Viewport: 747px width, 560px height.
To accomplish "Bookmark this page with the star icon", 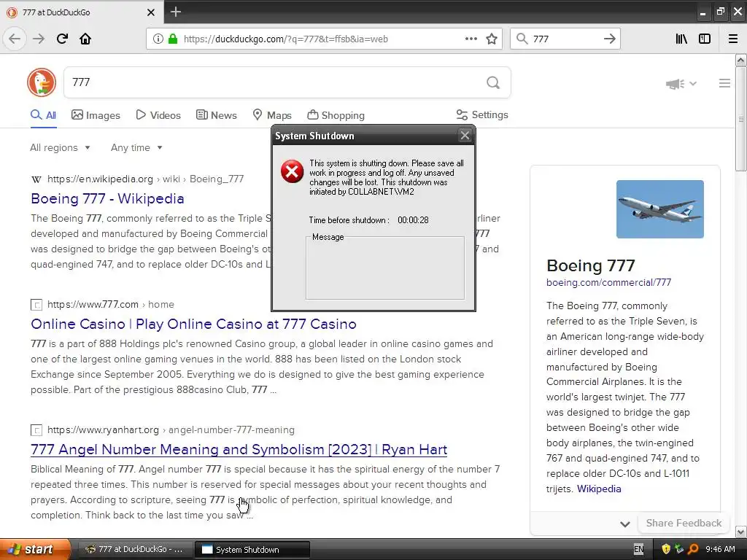I will tap(492, 39).
